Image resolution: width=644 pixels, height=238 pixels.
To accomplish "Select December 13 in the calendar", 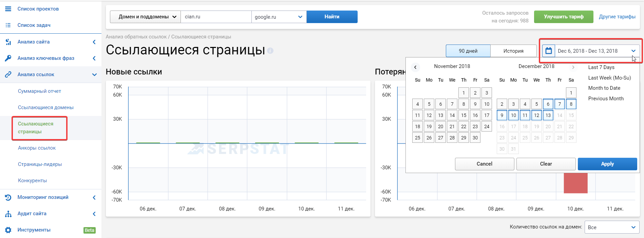I will coord(548,115).
